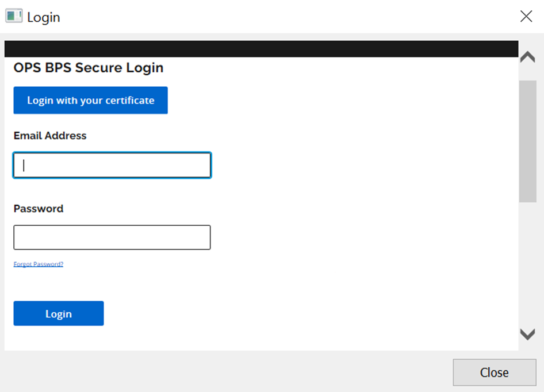Screen dimensions: 544x392
Task: Click the application icon in the title bar
Action: pos(14,16)
